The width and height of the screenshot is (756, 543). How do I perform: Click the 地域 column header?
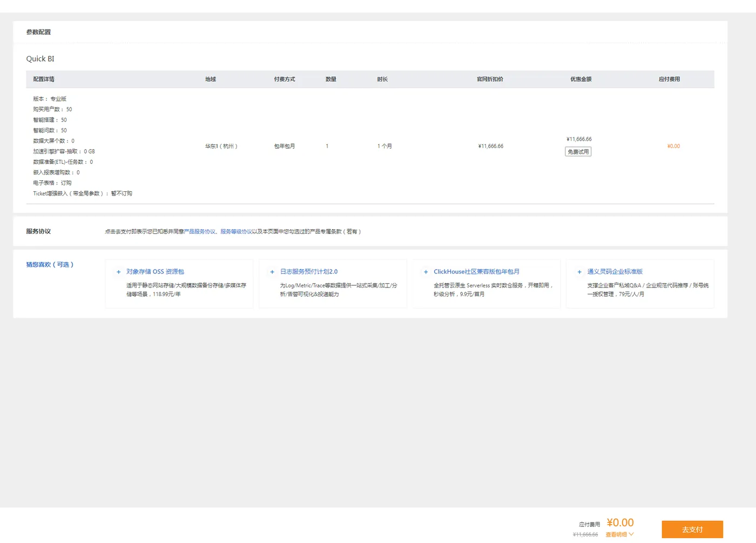tap(211, 79)
